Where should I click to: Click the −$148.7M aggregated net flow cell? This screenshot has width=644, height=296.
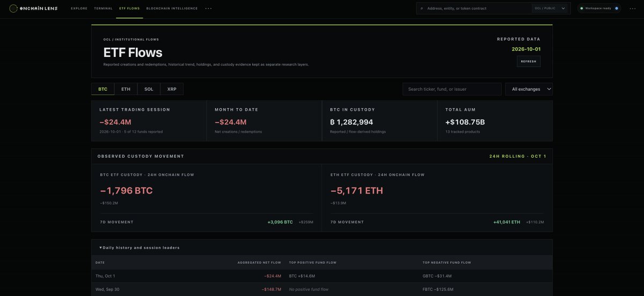pyautogui.click(x=272, y=289)
